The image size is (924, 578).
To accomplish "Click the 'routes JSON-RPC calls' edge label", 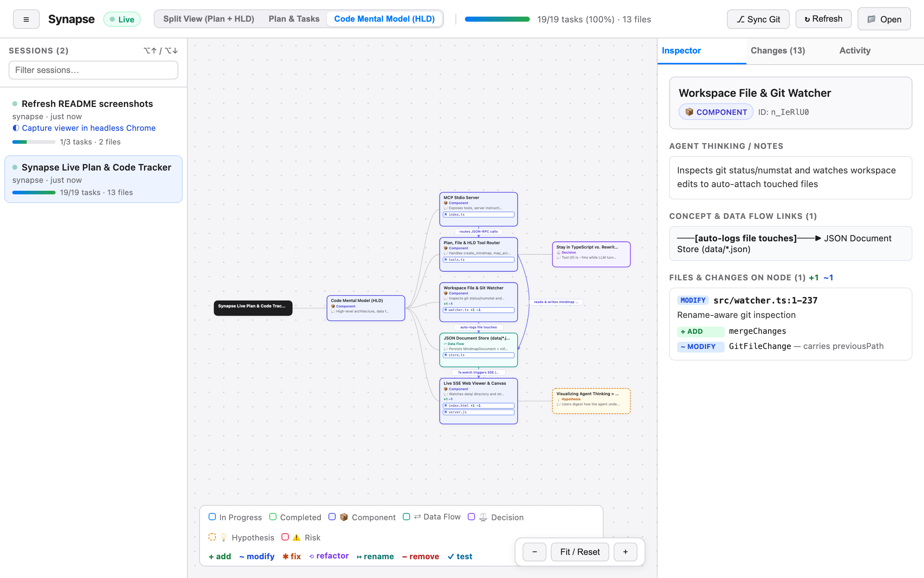I will pos(478,232).
